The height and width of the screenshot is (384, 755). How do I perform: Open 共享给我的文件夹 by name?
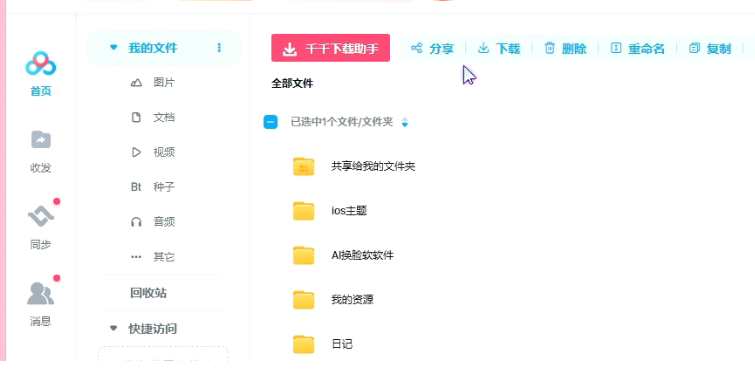click(373, 166)
